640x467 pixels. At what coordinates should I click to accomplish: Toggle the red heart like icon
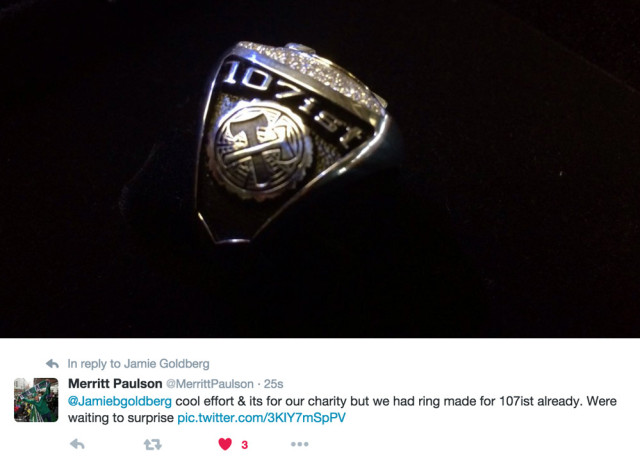(x=225, y=444)
